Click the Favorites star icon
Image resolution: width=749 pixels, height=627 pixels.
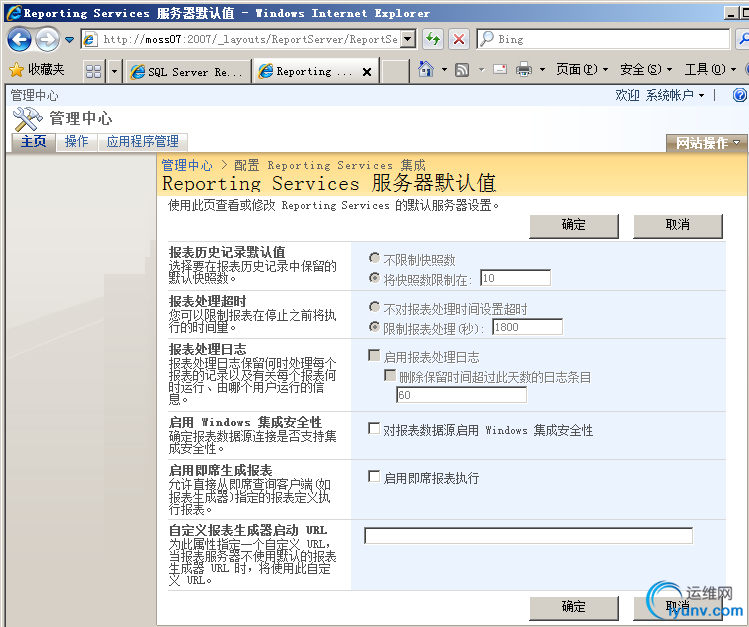click(16, 70)
